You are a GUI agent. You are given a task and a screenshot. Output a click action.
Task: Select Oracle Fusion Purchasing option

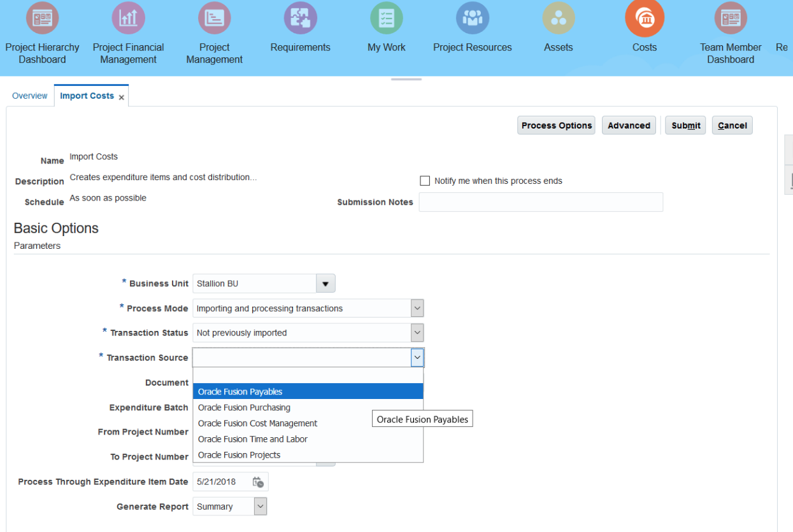coord(308,407)
